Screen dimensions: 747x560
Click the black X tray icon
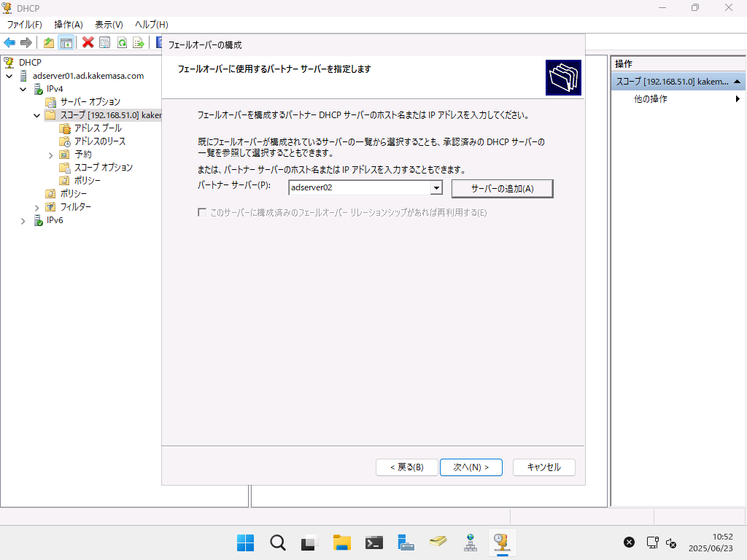pyautogui.click(x=630, y=542)
